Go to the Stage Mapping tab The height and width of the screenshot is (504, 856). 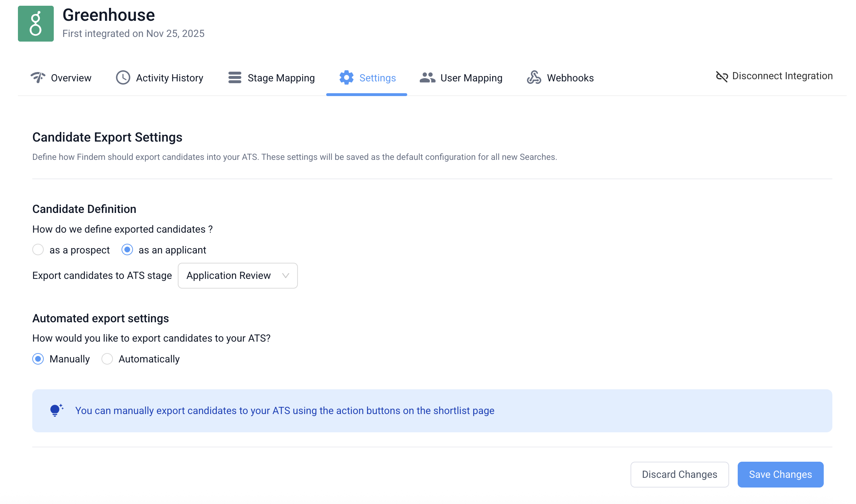tap(271, 78)
